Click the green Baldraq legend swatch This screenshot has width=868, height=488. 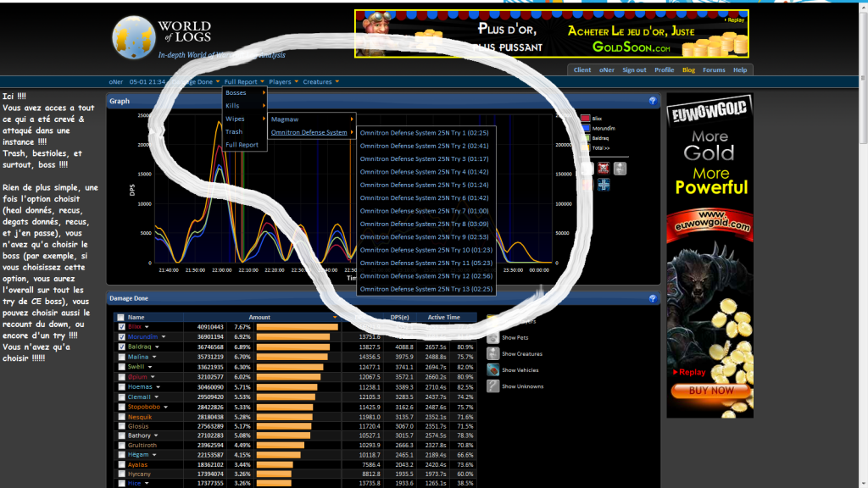[x=585, y=138]
